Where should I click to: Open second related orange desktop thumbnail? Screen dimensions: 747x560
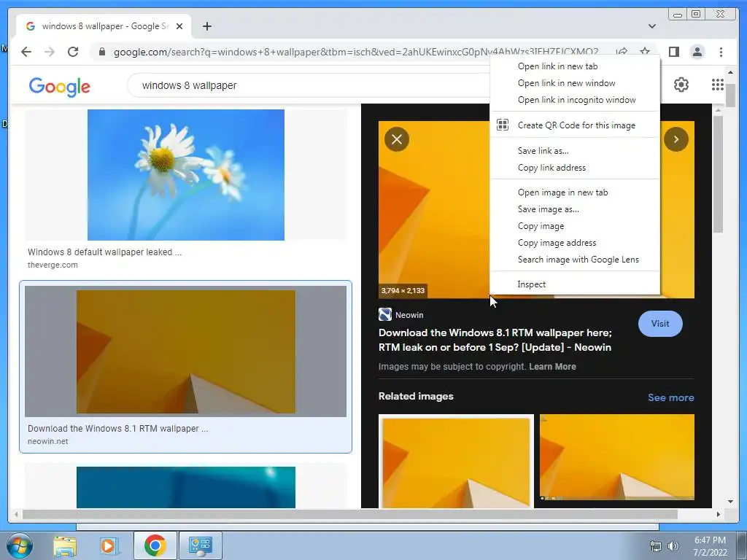617,457
